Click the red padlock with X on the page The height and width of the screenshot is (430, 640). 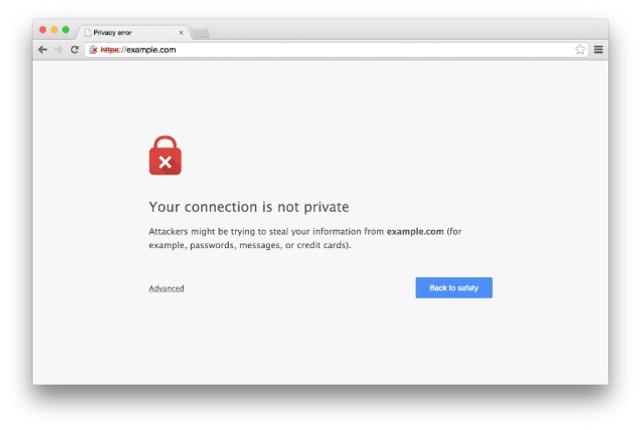point(165,155)
